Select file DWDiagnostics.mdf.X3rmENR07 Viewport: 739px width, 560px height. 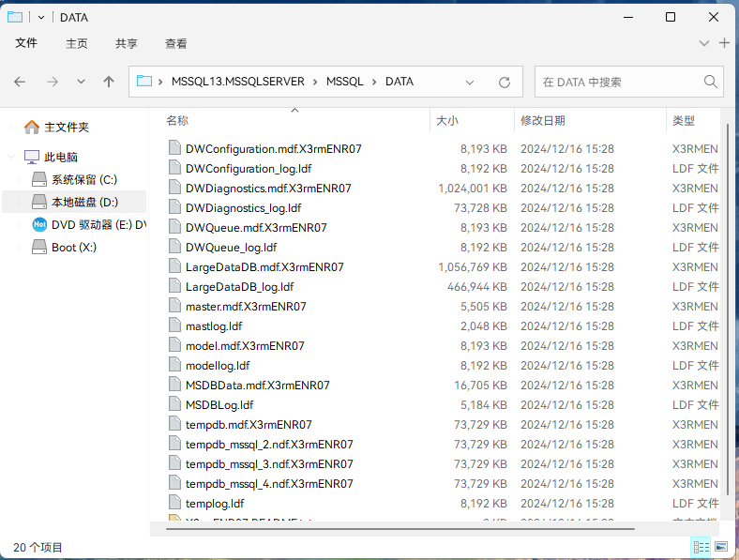point(268,189)
